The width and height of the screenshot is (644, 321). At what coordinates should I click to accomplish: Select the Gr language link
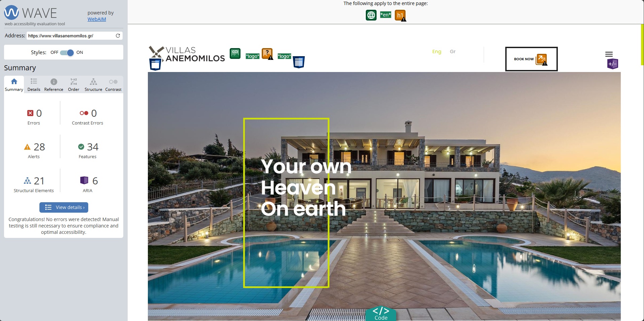pos(453,51)
